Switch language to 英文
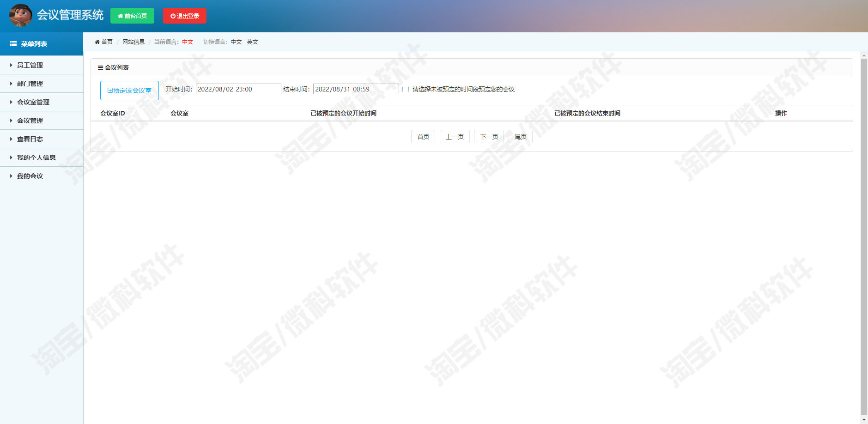This screenshot has height=424, width=868. [252, 42]
